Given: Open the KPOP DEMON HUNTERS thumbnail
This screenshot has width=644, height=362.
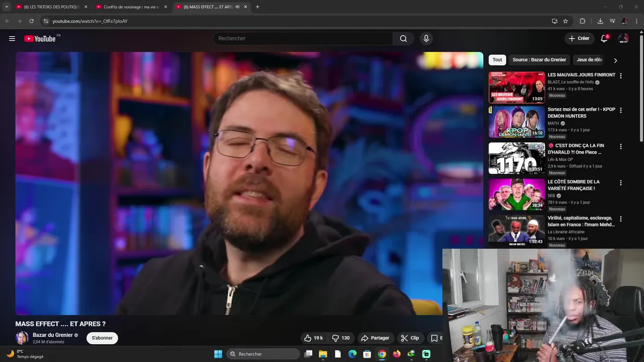Looking at the screenshot, I should (x=517, y=122).
